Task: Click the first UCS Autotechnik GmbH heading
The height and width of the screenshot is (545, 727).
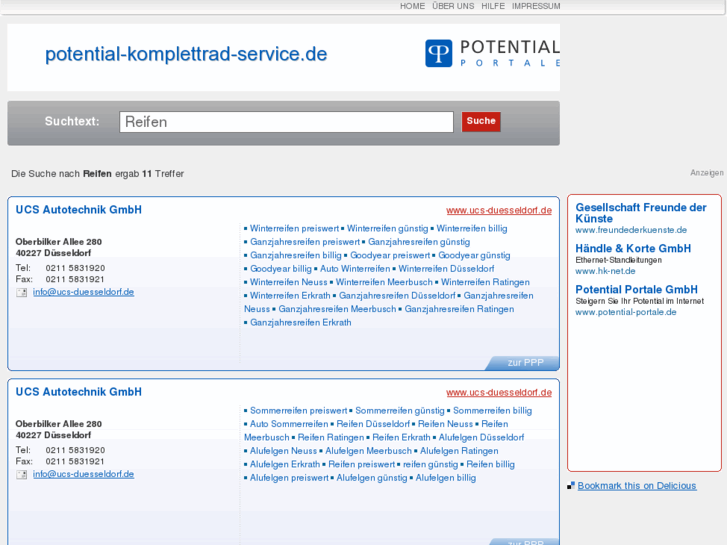Action: (x=78, y=210)
